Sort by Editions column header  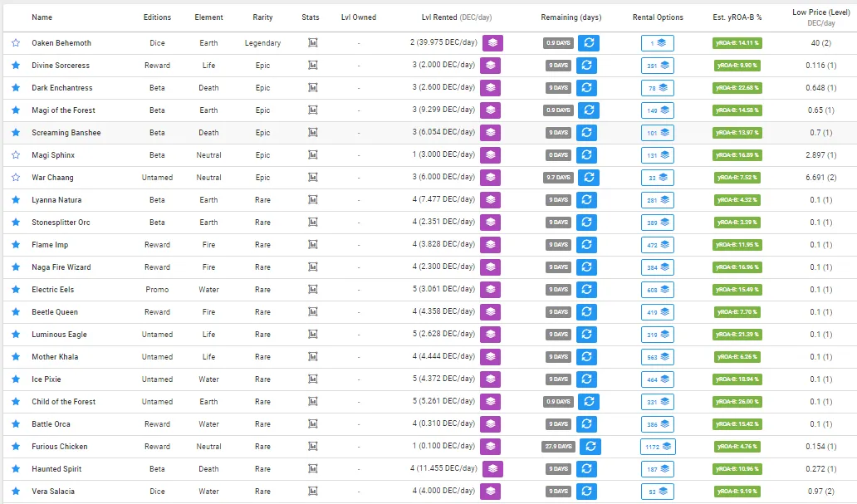click(158, 17)
